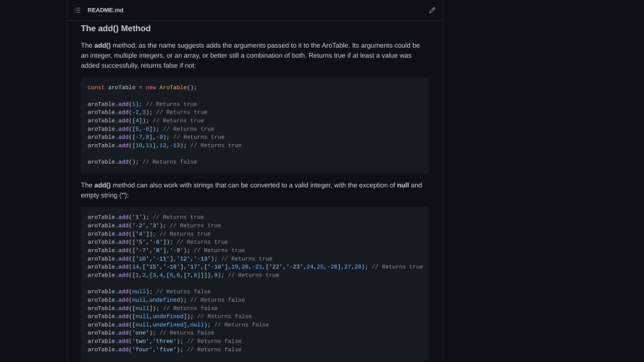Click the 'aroTable.add([null]);' code line
The width and height of the screenshot is (644, 362).
pos(153,308)
